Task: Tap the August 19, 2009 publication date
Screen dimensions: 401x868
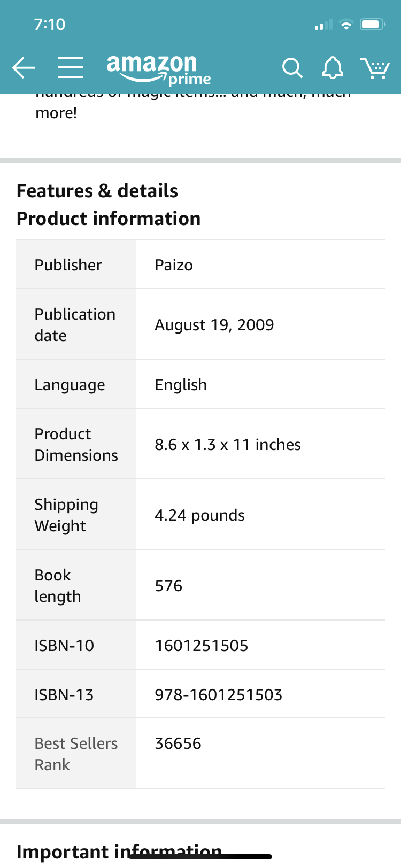Action: click(x=214, y=325)
